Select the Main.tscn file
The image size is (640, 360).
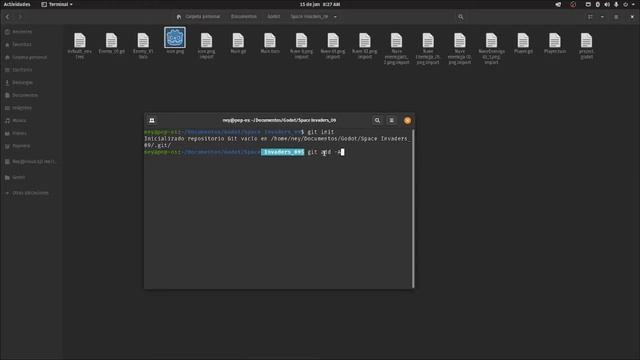(270, 43)
